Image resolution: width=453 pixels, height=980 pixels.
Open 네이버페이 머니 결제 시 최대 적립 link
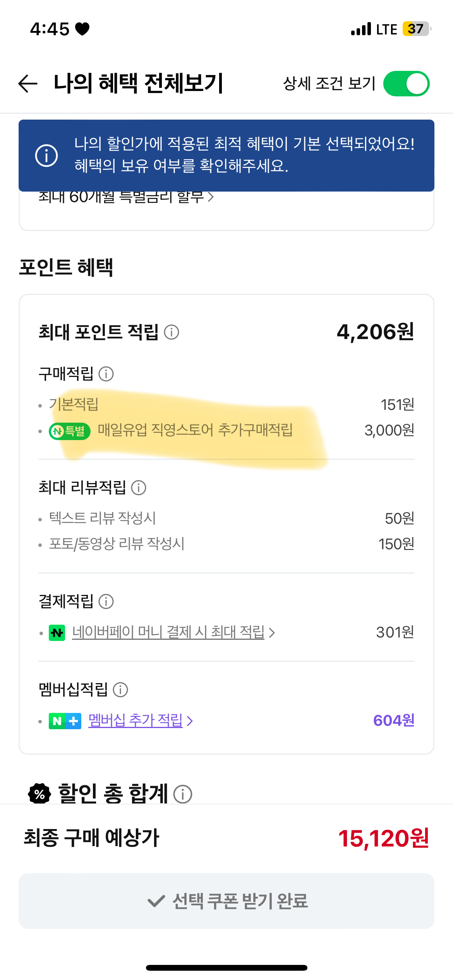coord(168,632)
